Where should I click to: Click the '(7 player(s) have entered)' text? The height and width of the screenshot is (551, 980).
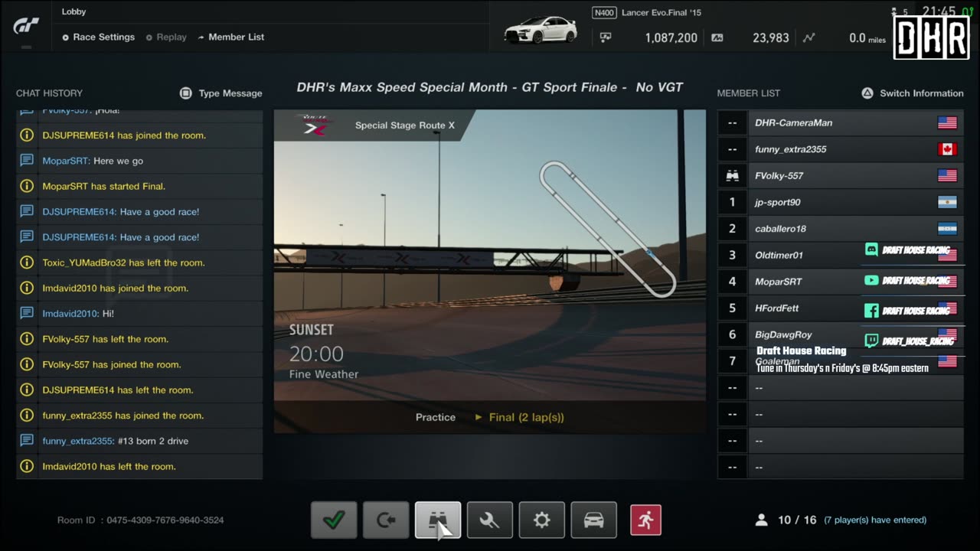point(875,520)
